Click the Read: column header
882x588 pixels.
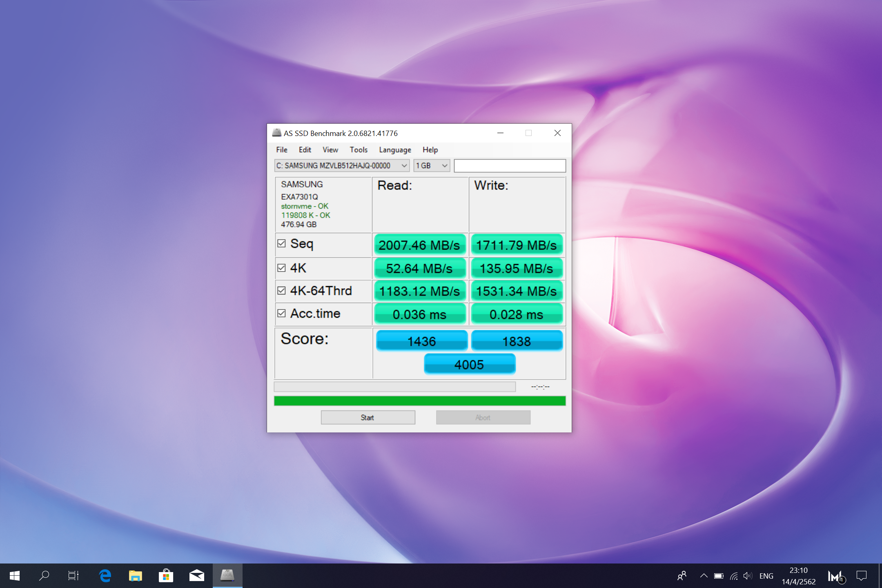click(394, 185)
